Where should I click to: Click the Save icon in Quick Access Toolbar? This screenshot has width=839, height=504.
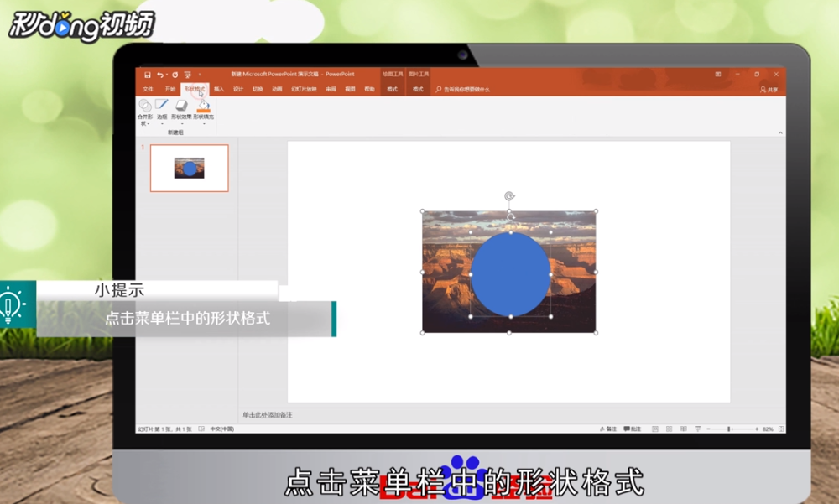148,74
